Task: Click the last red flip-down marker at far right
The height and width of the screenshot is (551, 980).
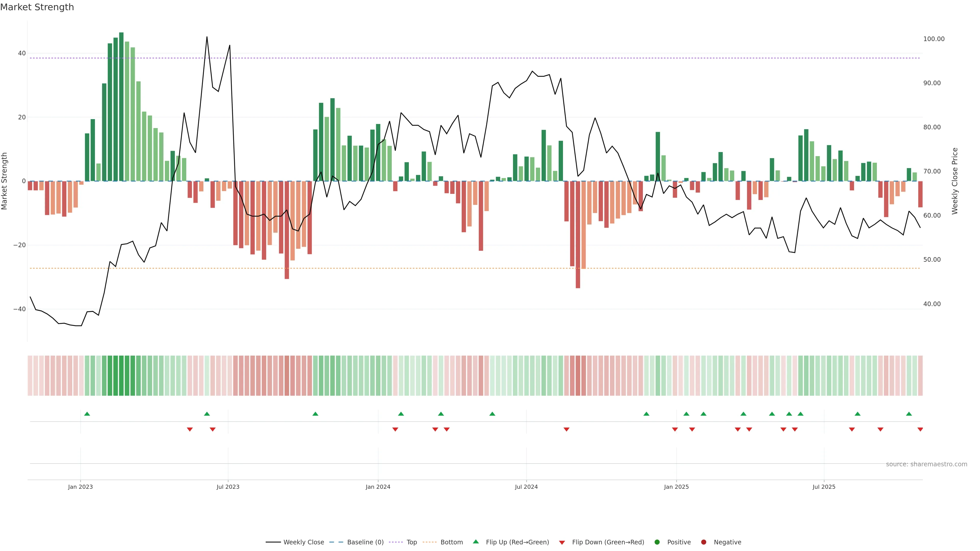Action: tap(920, 429)
